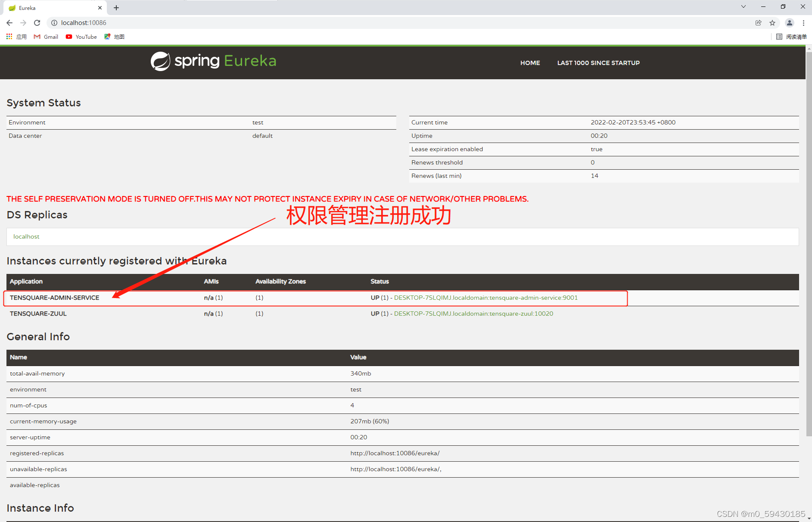812x522 pixels.
Task: Select the Renews (last min) label
Action: [x=436, y=176]
